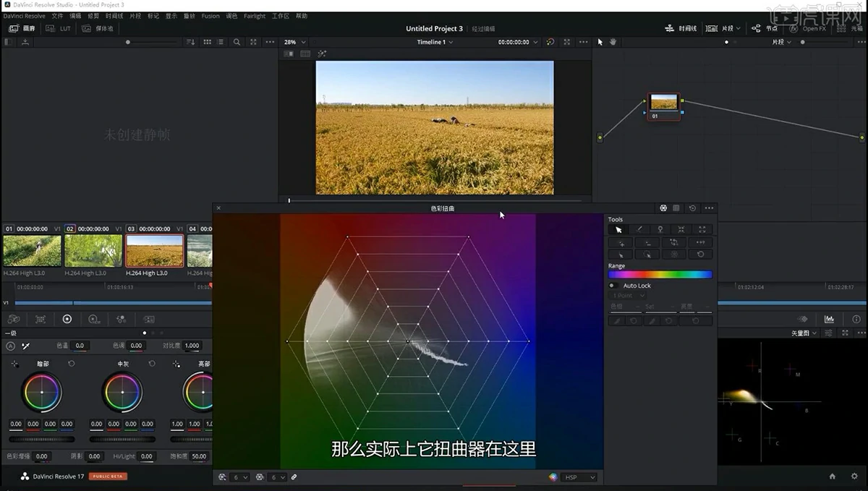868x491 pixels.
Task: Click the convert/invert selection points tool
Action: pos(673,243)
